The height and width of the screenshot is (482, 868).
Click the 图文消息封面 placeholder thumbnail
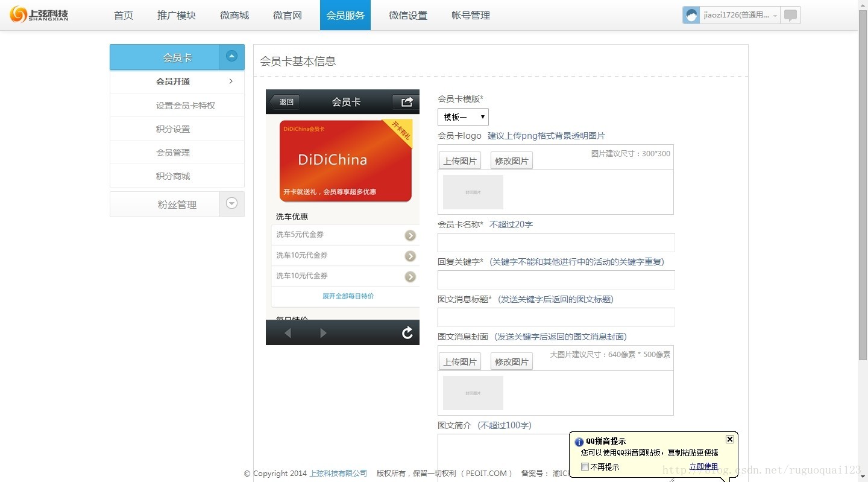click(473, 393)
